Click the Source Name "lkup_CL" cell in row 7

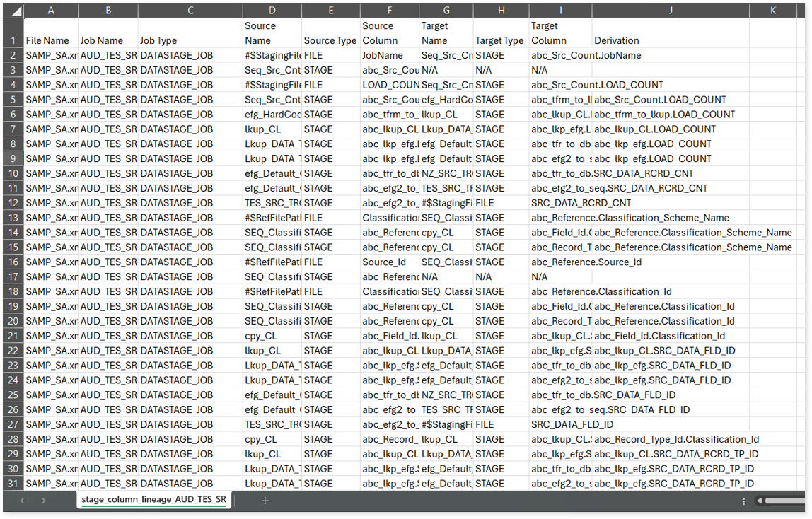(272, 129)
